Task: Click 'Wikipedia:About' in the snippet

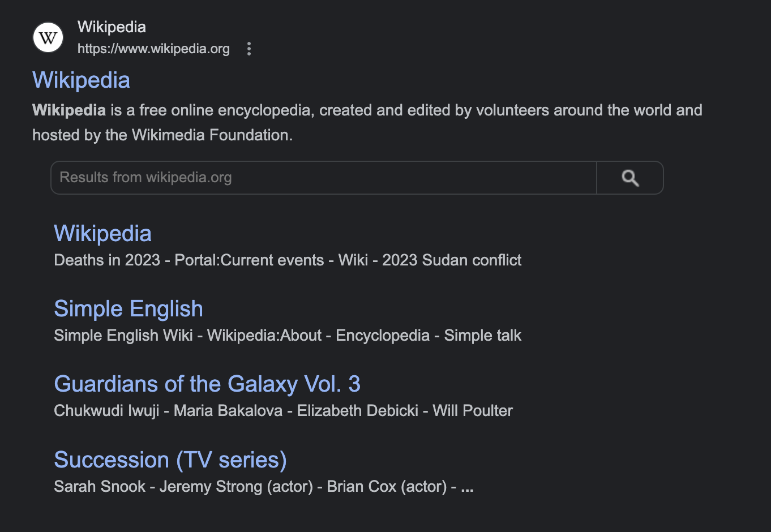Action: pyautogui.click(x=264, y=336)
